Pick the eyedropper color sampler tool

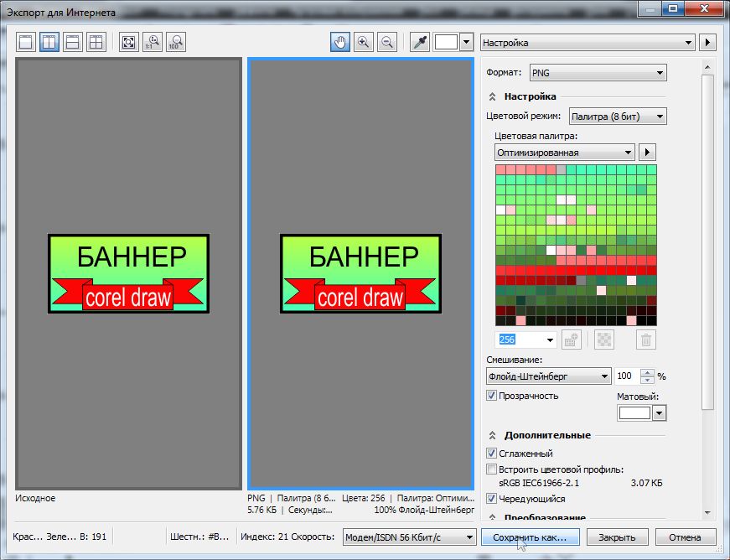tap(419, 42)
